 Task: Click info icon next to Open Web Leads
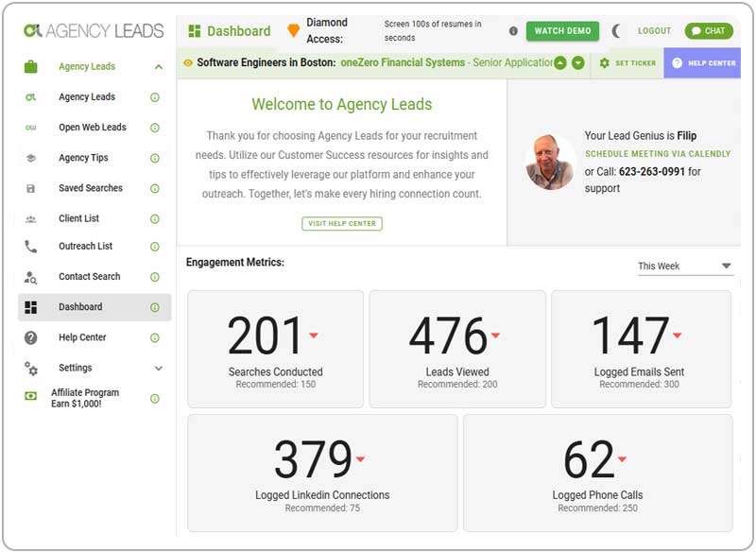coord(155,128)
